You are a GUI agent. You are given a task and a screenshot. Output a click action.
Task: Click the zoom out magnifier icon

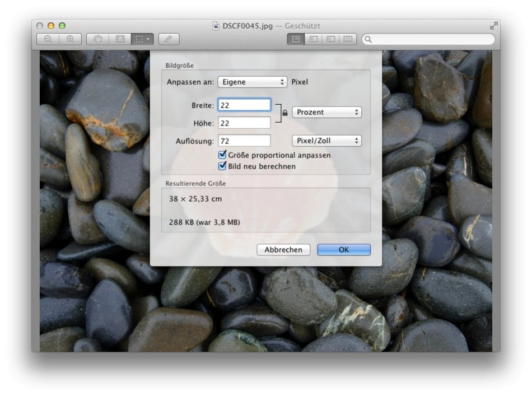(x=48, y=39)
